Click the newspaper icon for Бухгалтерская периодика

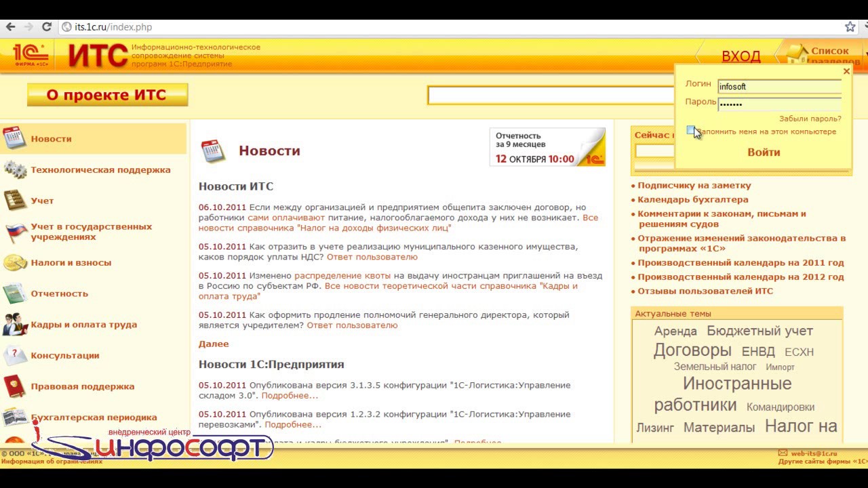pyautogui.click(x=14, y=417)
